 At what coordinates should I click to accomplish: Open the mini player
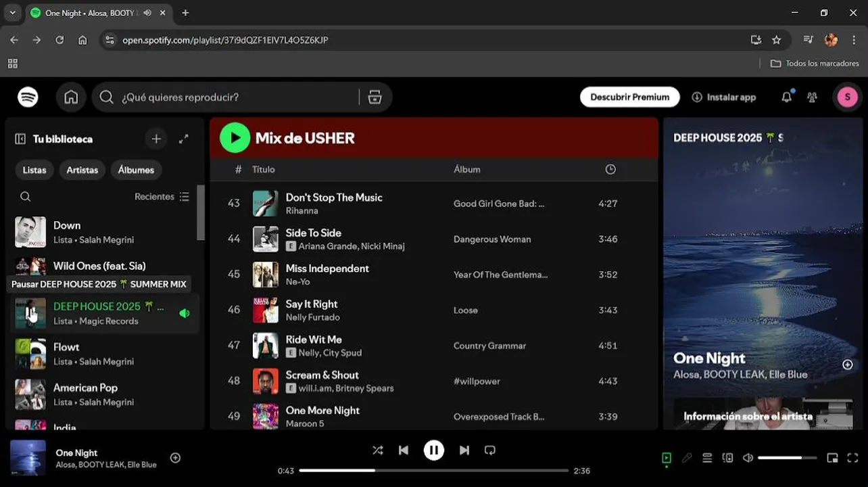coord(832,458)
